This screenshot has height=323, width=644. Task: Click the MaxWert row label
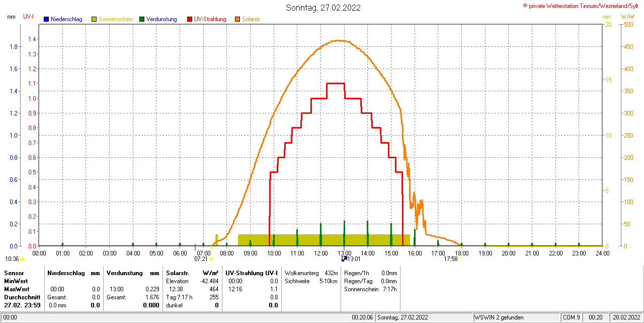click(17, 289)
